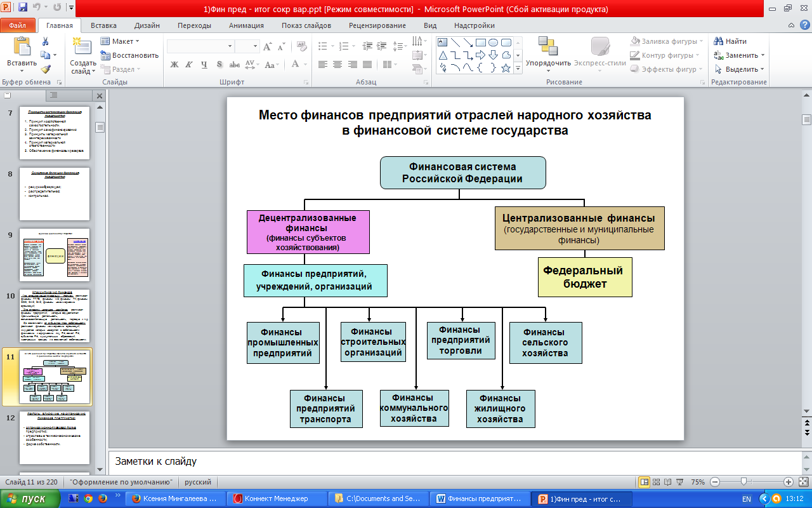Viewport: 812px width, 508px height.
Task: Open the bullets list dropdown arrow
Action: [332, 46]
